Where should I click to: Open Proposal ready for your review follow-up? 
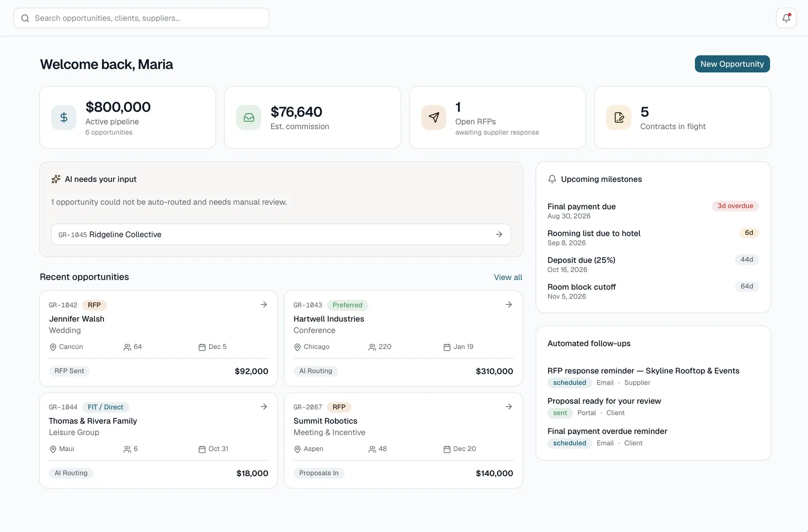[x=653, y=407]
